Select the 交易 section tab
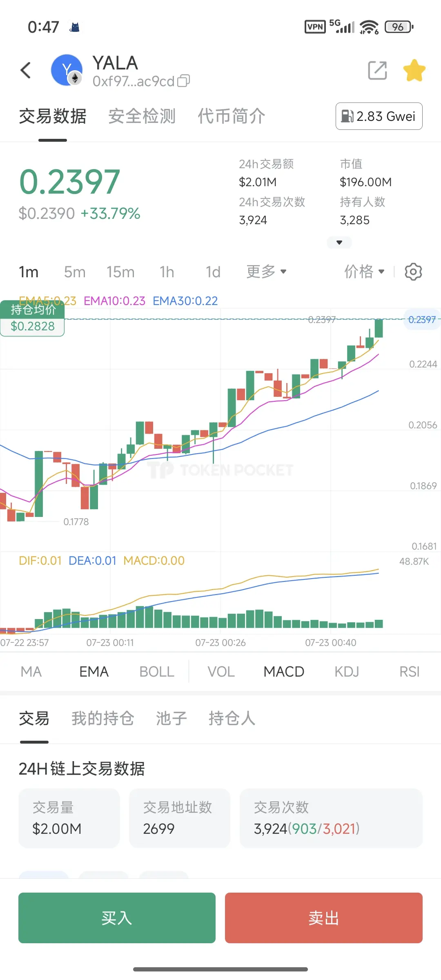 [34, 718]
